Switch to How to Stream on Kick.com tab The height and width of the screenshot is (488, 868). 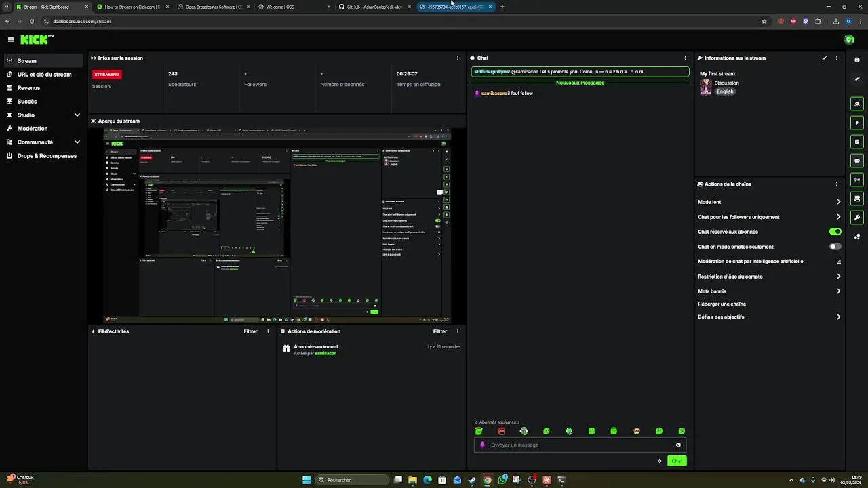pyautogui.click(x=132, y=7)
